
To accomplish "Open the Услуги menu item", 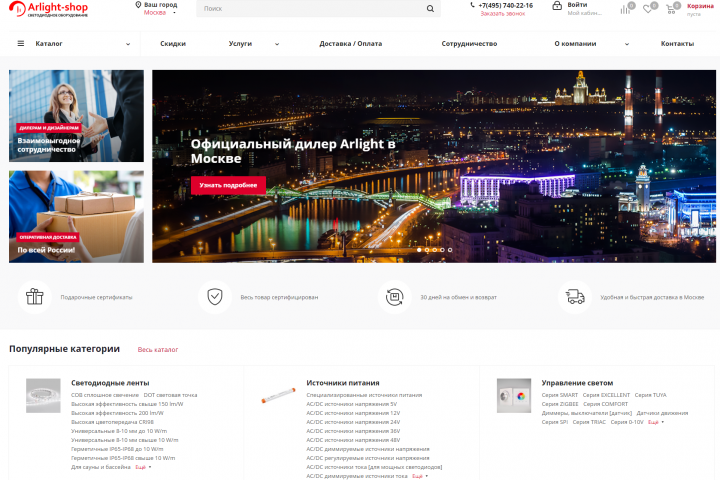I will tap(240, 44).
